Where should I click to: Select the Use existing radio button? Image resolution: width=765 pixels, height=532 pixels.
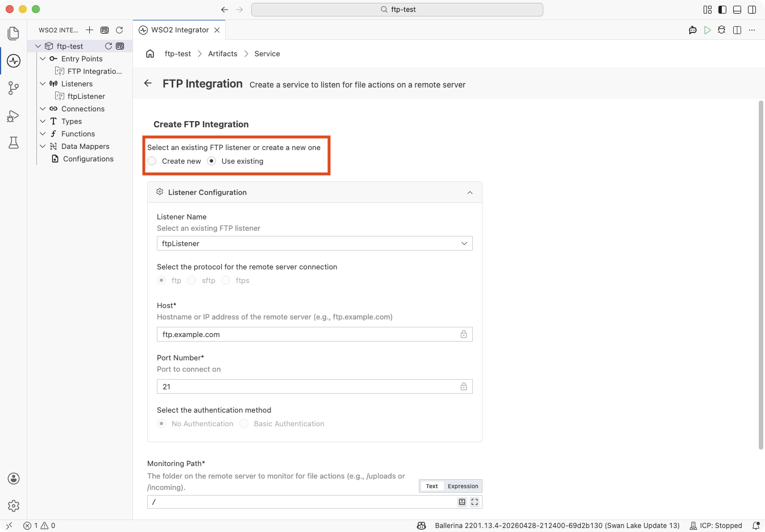tap(211, 161)
